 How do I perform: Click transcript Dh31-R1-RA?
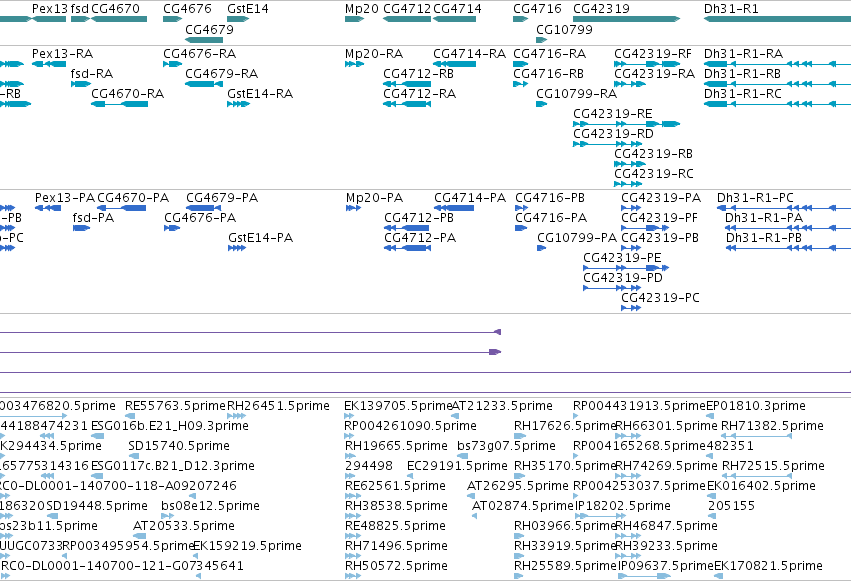click(777, 64)
